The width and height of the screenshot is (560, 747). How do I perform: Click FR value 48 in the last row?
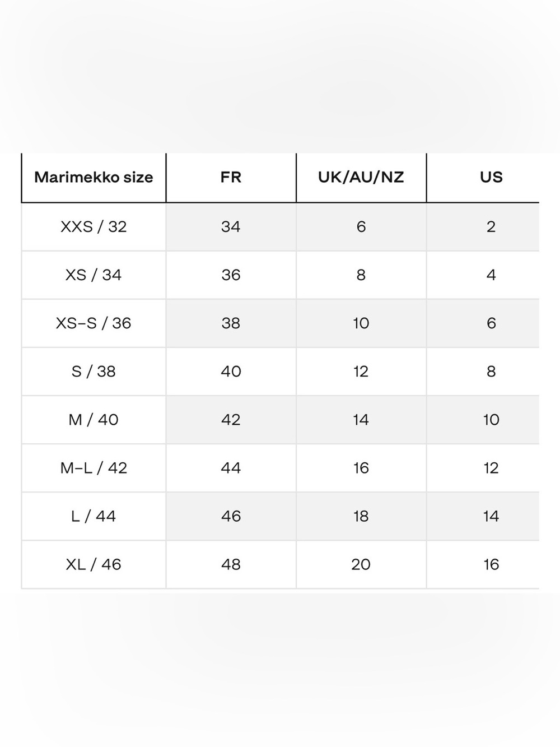point(231,564)
